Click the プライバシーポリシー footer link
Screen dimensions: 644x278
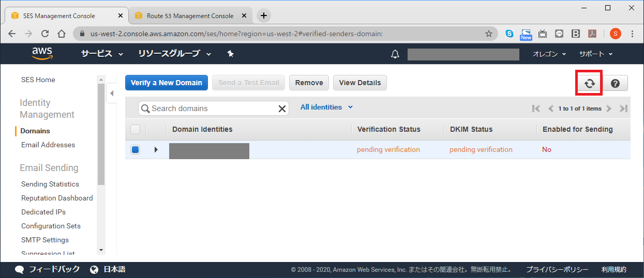(x=557, y=269)
